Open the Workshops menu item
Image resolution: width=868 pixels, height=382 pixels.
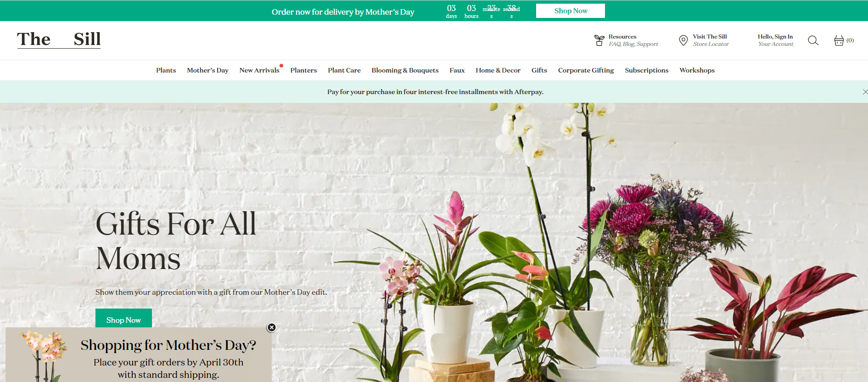(697, 70)
